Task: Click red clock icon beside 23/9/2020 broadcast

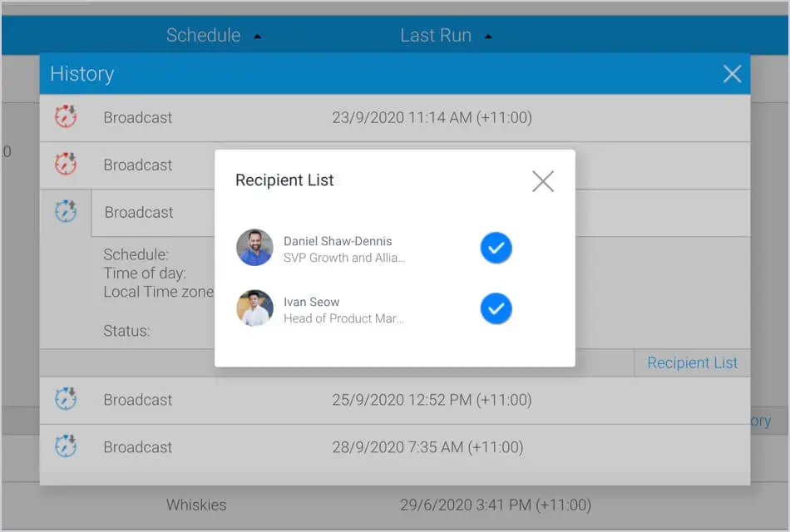Action: pyautogui.click(x=66, y=117)
